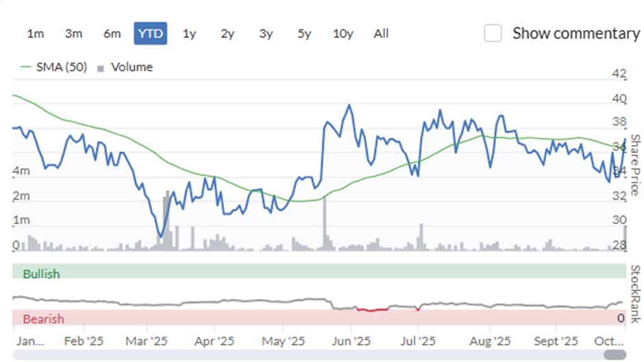The height and width of the screenshot is (362, 644).
Task: Click the horizontal range scrollbar track
Action: click(x=308, y=354)
